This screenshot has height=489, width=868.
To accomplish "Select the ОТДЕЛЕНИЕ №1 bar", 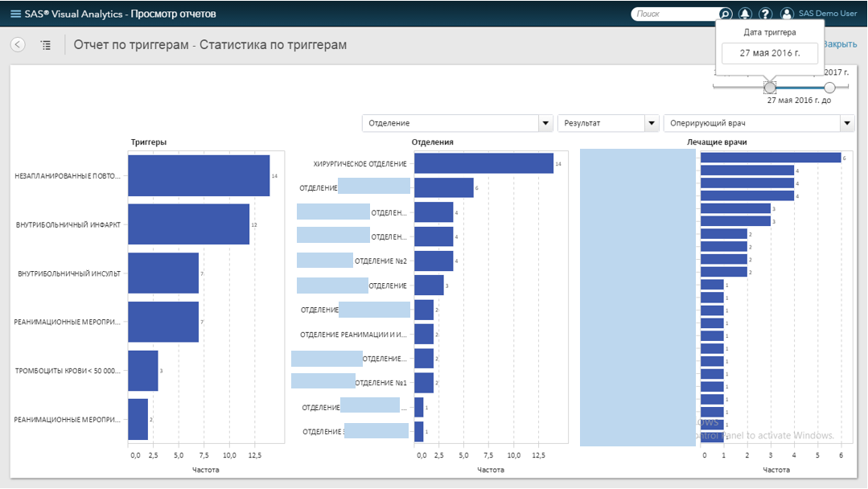I will 424,383.
